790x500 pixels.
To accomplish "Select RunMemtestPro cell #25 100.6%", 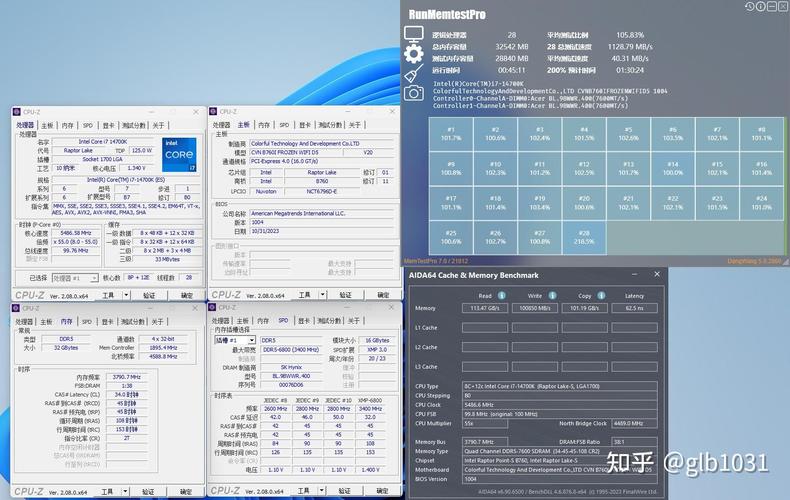I will [451, 237].
